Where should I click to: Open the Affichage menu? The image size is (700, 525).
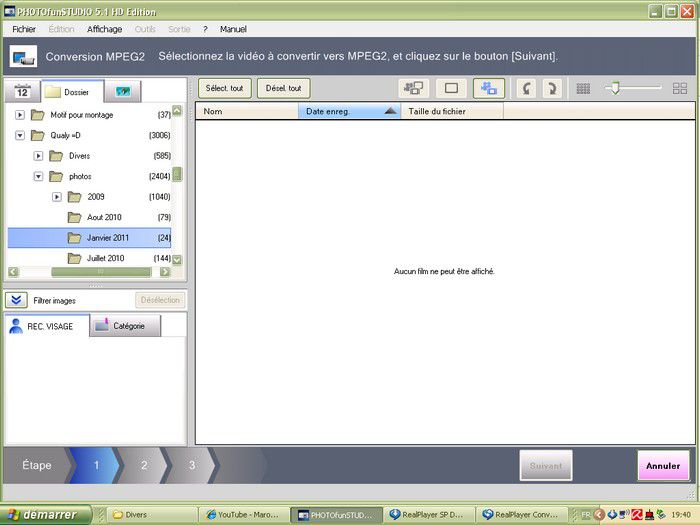[104, 30]
